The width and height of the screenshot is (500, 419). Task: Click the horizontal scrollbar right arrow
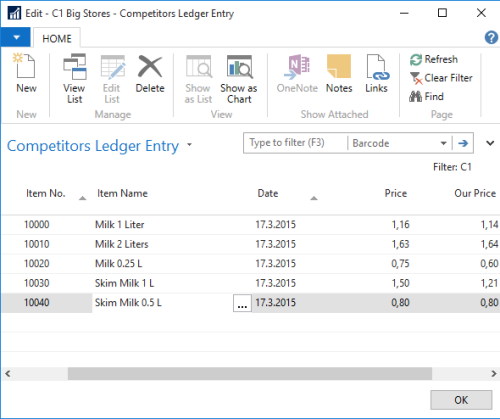(494, 374)
